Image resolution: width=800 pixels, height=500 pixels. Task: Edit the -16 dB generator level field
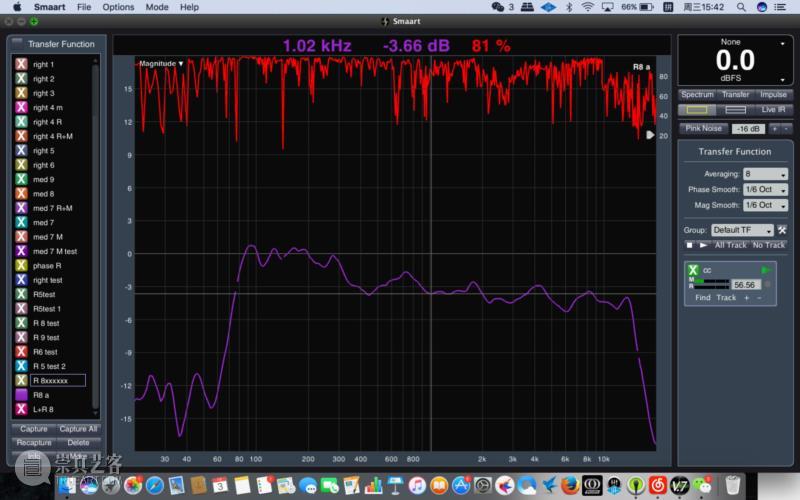pos(748,129)
